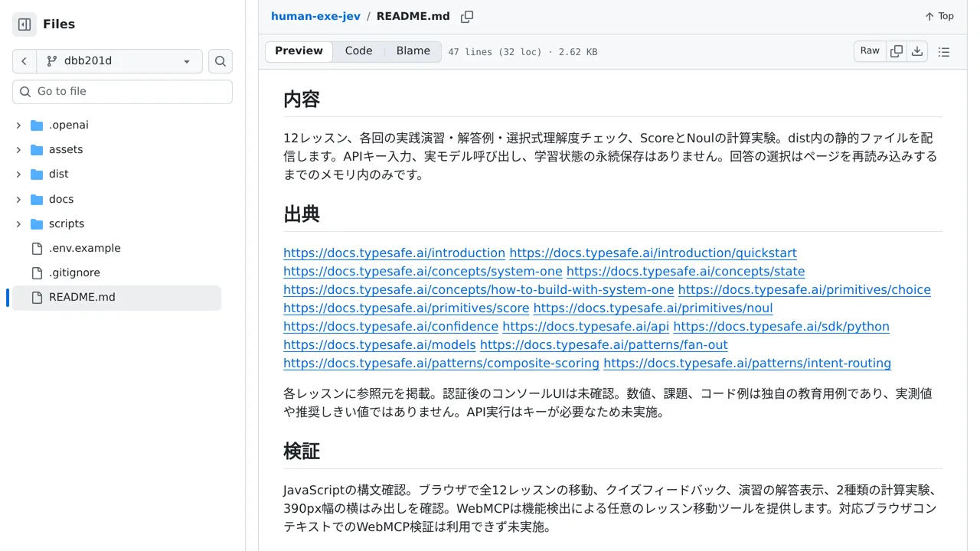Go back with the left arrow button
Screen dimensions: 980x551
tap(24, 61)
